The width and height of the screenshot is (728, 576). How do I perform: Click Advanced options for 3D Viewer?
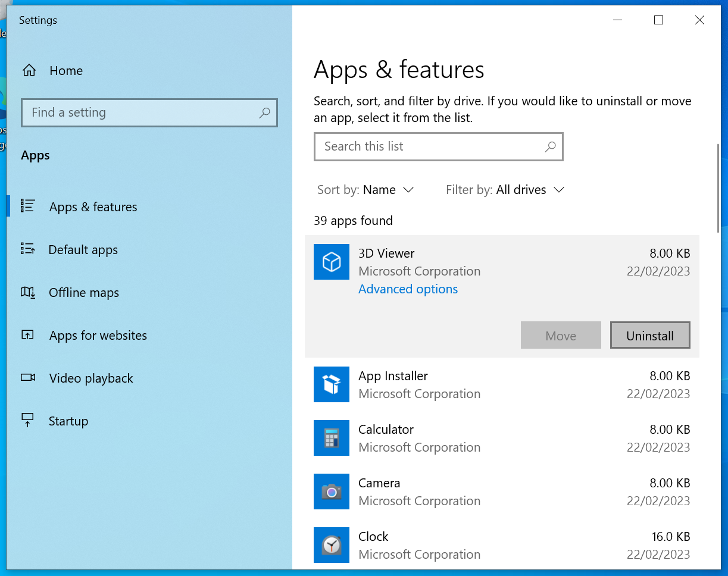(x=408, y=289)
